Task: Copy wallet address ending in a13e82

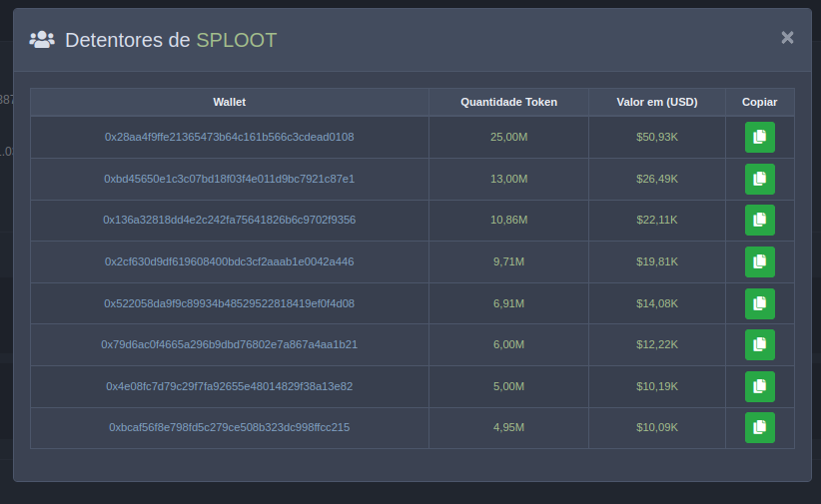Action: 760,386
